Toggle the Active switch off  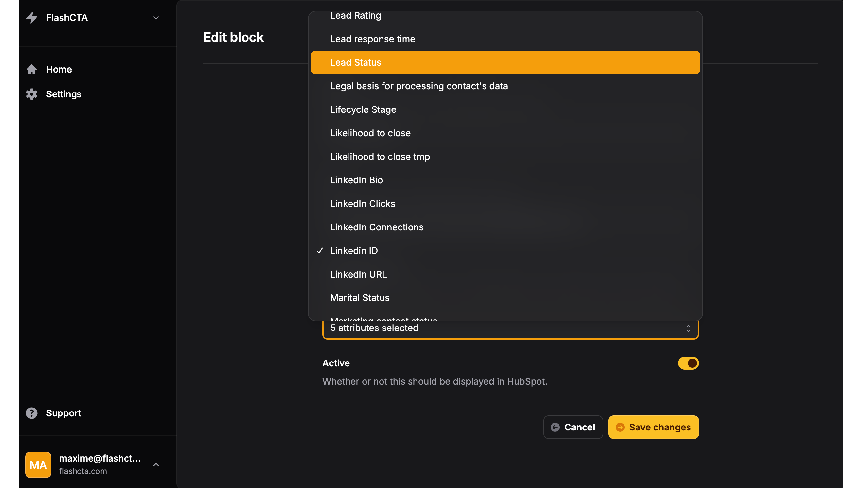pos(688,363)
